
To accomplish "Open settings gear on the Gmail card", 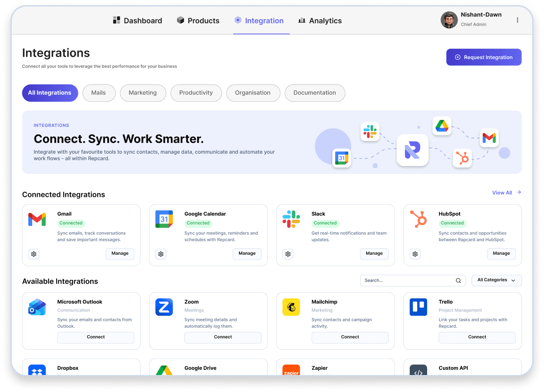I will 34,254.
